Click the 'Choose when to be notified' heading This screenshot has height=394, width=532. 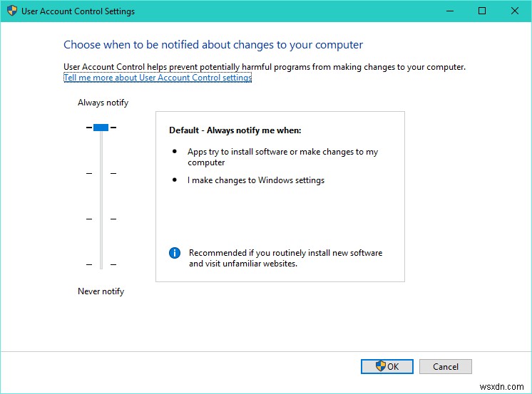point(213,45)
